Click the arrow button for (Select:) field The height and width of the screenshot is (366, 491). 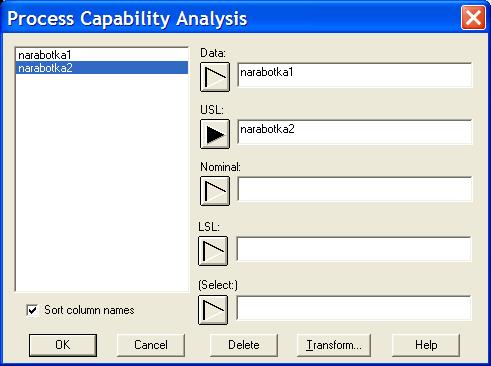213,310
